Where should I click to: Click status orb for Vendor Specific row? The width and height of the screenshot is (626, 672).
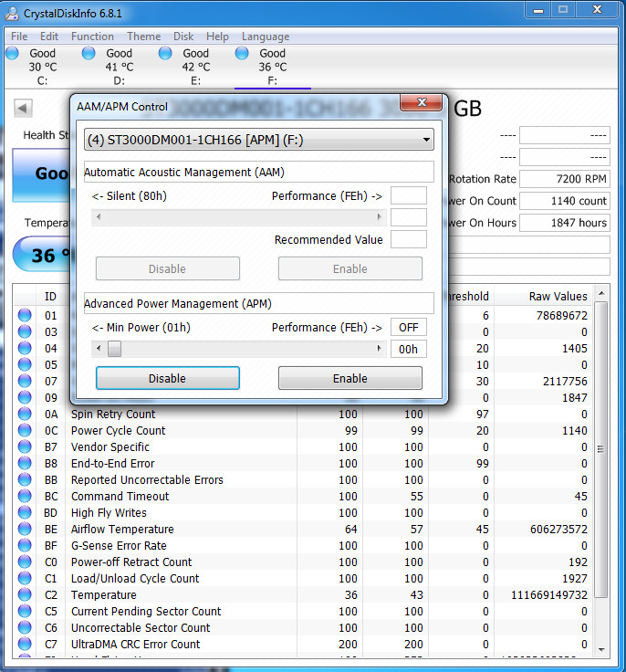click(x=25, y=446)
